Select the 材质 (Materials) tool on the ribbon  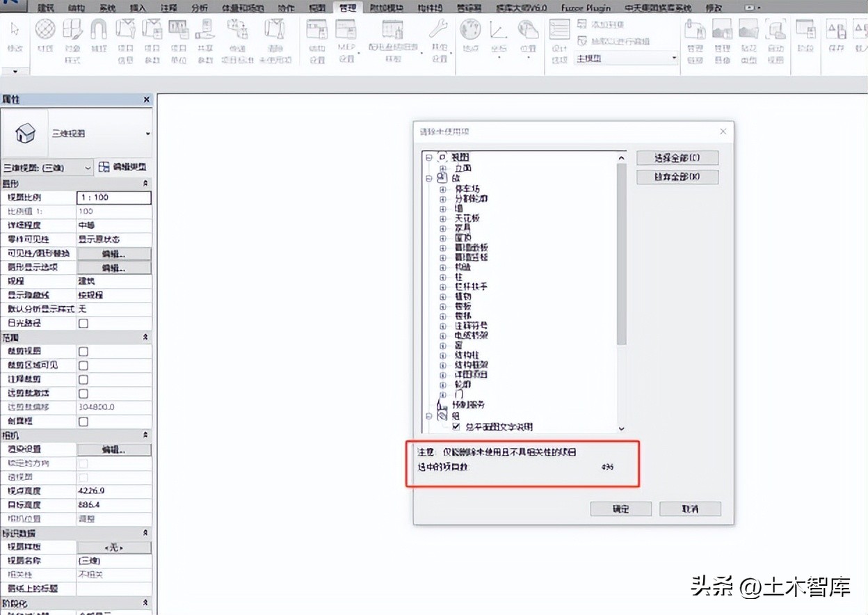pyautogui.click(x=45, y=32)
